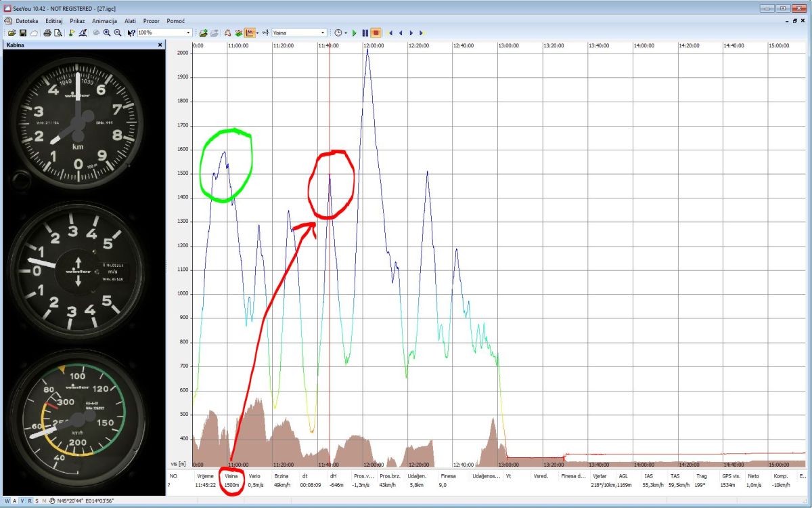Click the Udaljen. column header

pos(416,476)
